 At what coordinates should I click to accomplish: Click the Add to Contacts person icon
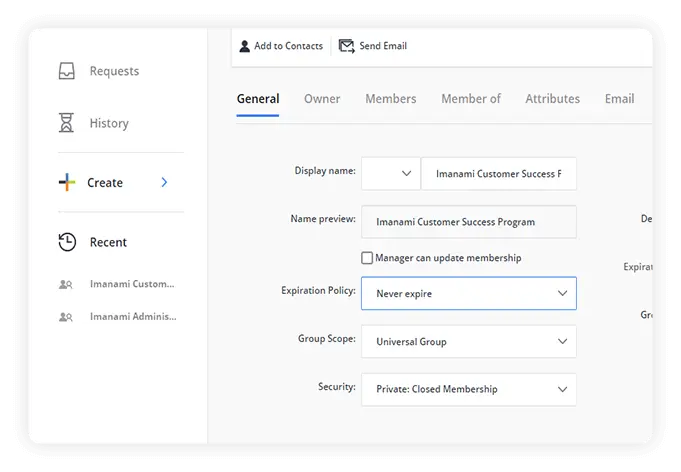pos(245,46)
